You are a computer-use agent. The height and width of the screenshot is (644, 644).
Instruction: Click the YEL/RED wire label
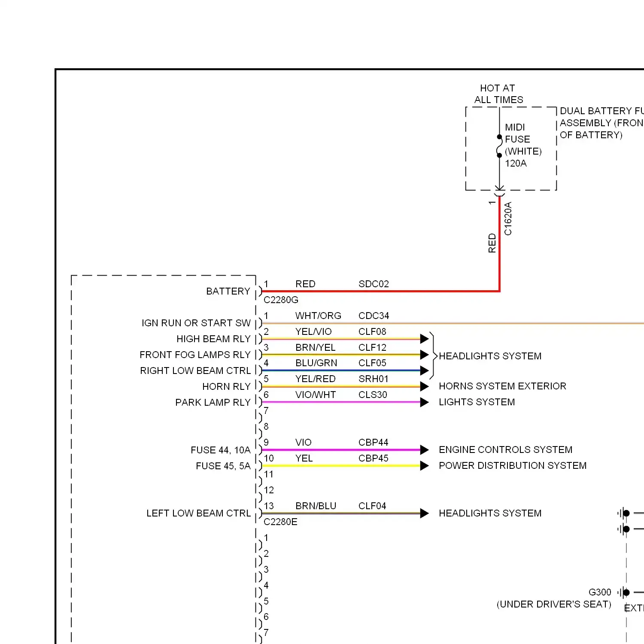(315, 379)
